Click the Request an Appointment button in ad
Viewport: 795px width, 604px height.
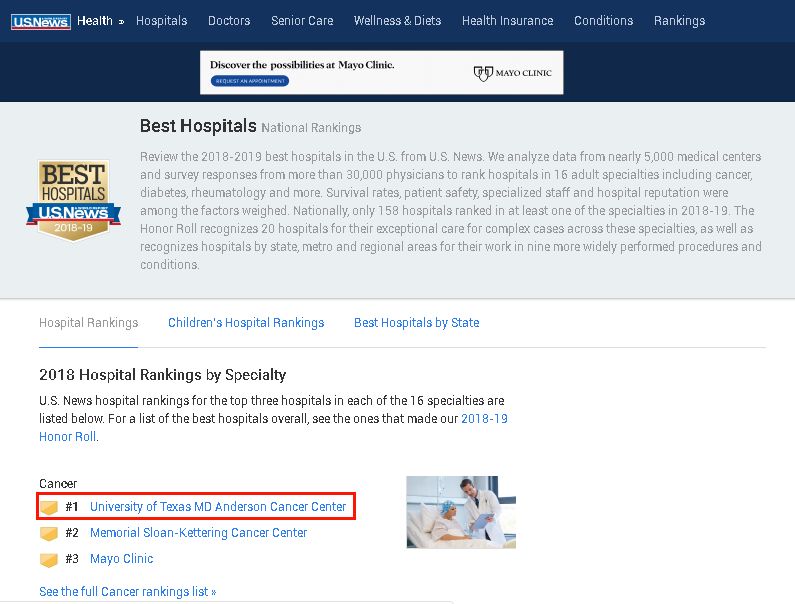tap(250, 81)
